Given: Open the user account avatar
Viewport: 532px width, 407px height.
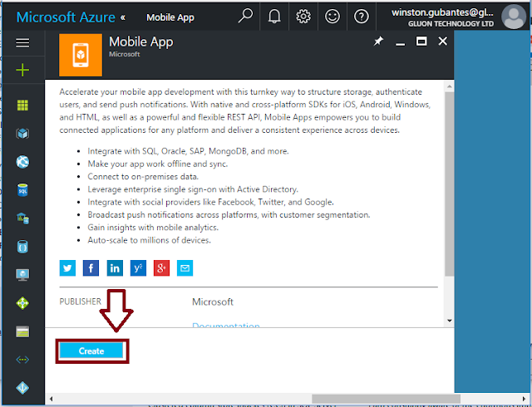Looking at the screenshot, I should tap(514, 17).
